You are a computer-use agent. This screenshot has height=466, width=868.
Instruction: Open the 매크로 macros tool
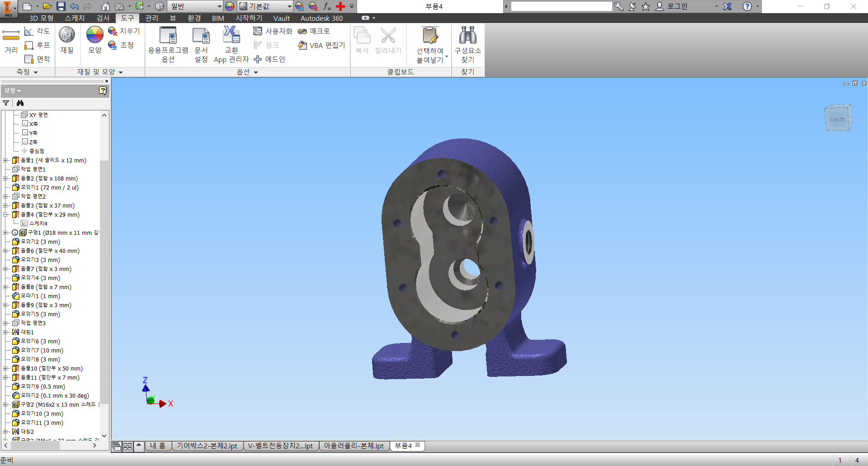[314, 31]
